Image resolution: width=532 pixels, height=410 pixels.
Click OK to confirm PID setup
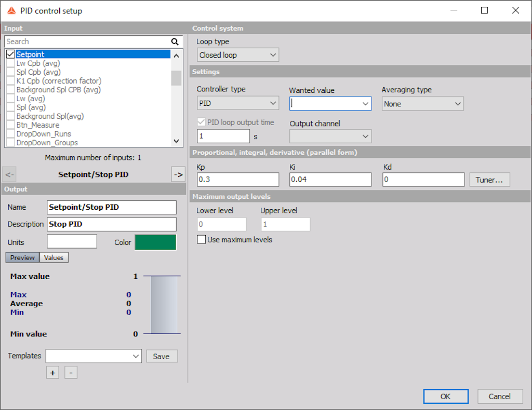tap(445, 397)
